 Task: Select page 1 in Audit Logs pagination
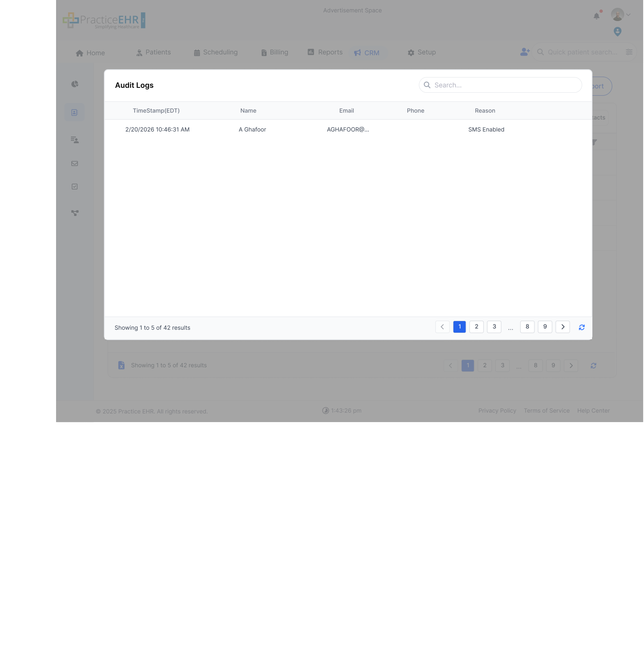click(460, 327)
